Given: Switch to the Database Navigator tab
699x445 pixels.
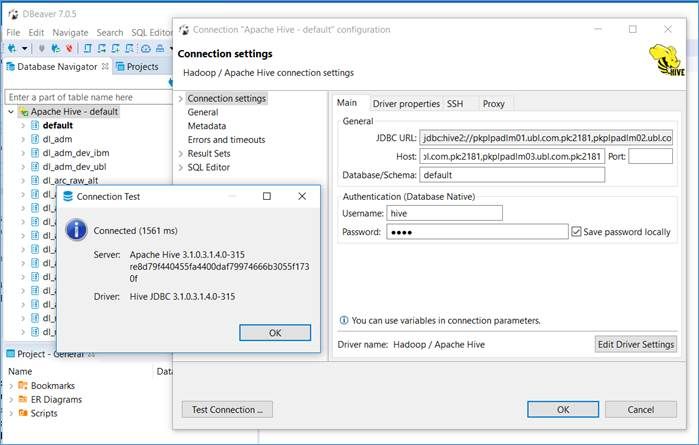Looking at the screenshot, I should pyautogui.click(x=57, y=67).
